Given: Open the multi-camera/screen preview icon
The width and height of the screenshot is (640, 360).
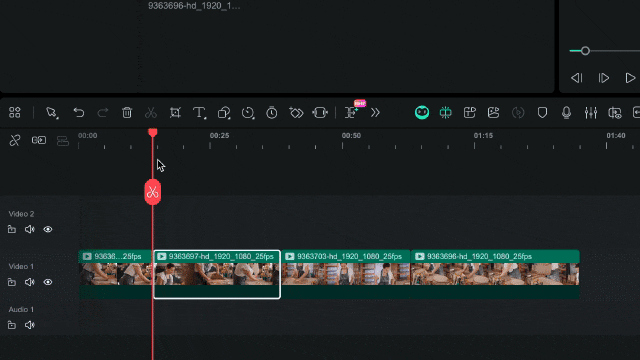Looking at the screenshot, I should coord(615,112).
